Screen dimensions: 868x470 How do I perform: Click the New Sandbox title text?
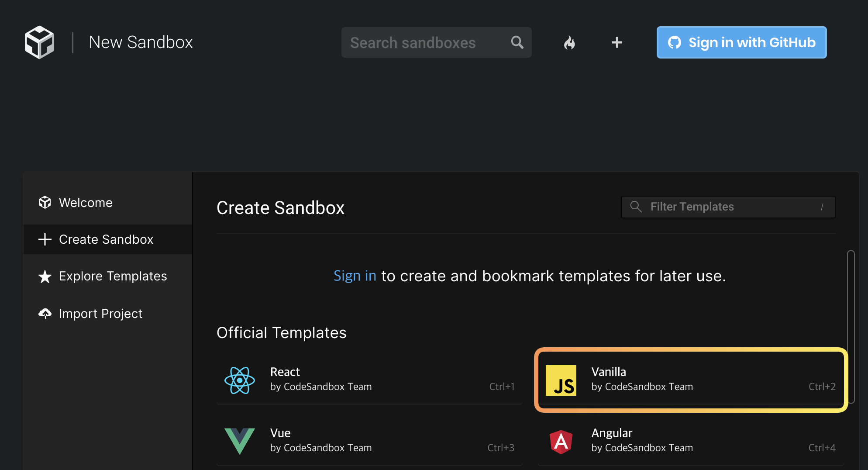141,42
